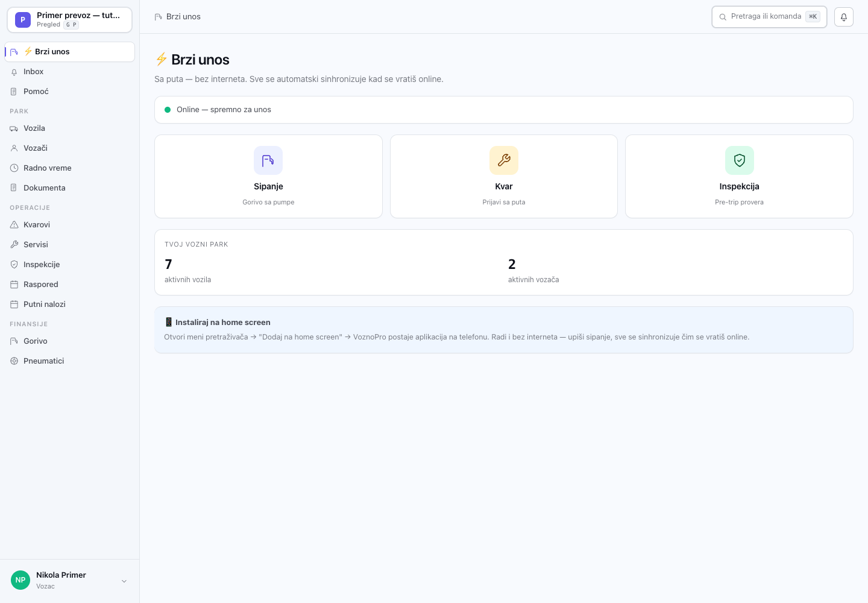Viewport: 868px width, 603px height.
Task: Click the purple P company avatar
Action: [23, 20]
